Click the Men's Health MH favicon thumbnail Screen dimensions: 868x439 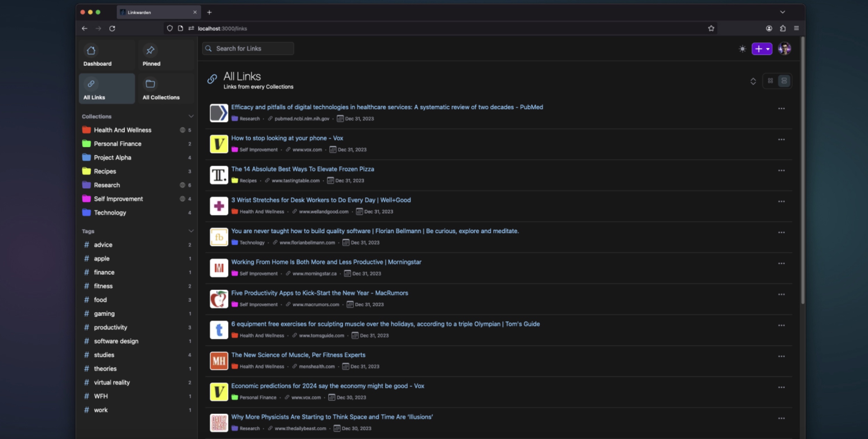219,361
